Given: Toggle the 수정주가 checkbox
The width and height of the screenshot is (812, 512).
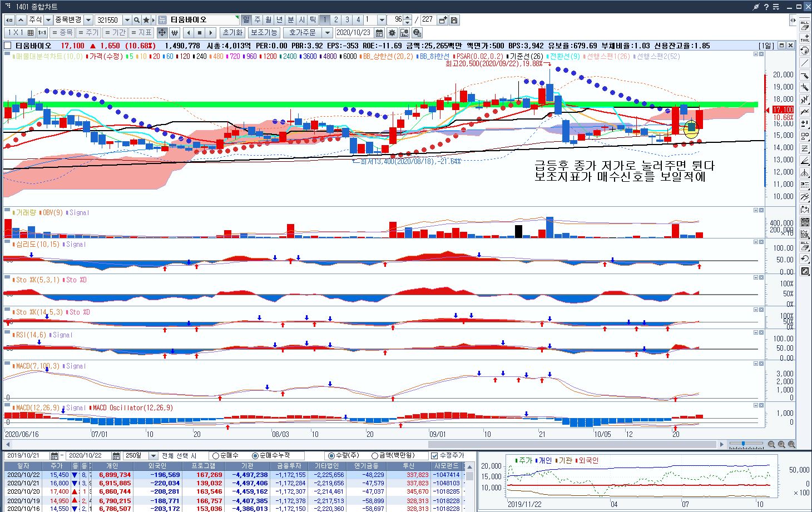Looking at the screenshot, I should coord(434,456).
